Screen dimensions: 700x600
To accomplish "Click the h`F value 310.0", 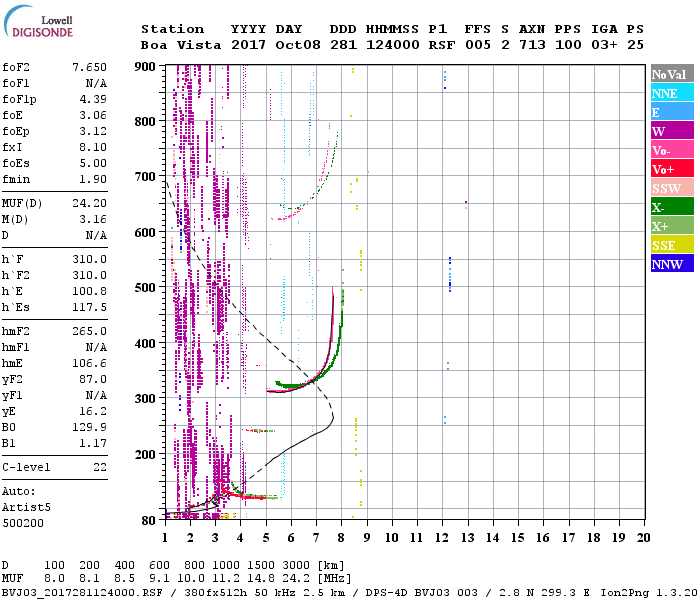I will [x=89, y=259].
